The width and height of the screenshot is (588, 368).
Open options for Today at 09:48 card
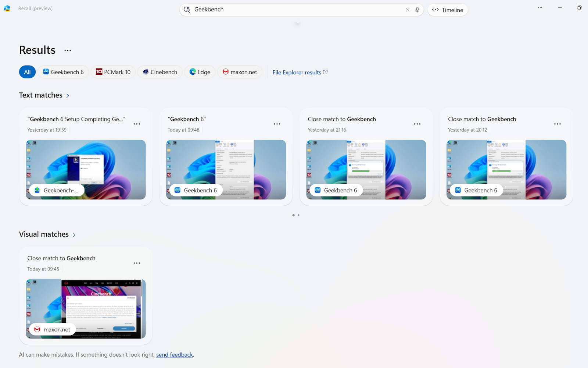point(277,124)
